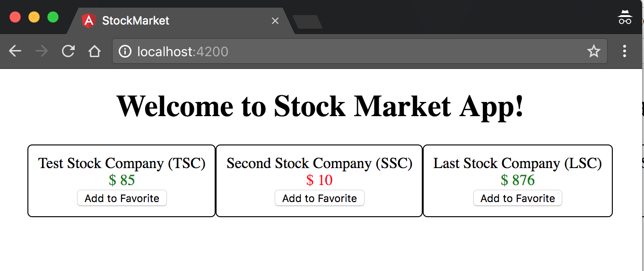Click the forward navigation arrow
This screenshot has height=271, width=644.
(42, 51)
